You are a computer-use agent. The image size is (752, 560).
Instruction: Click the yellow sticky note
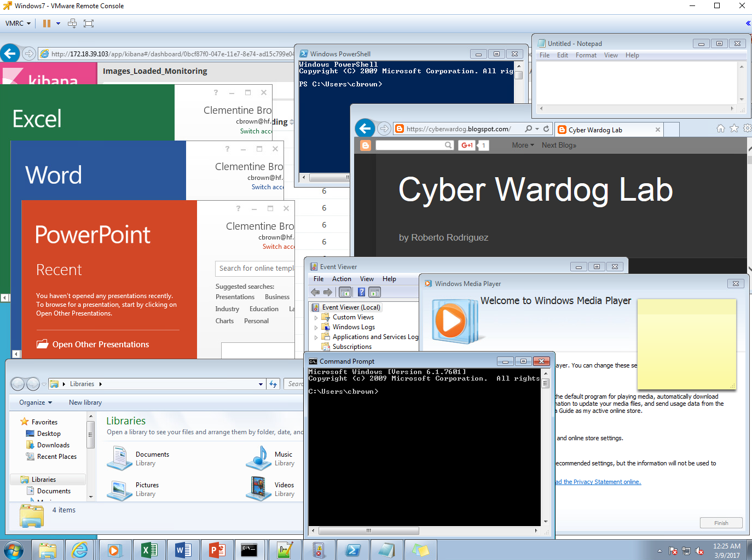[x=687, y=343]
